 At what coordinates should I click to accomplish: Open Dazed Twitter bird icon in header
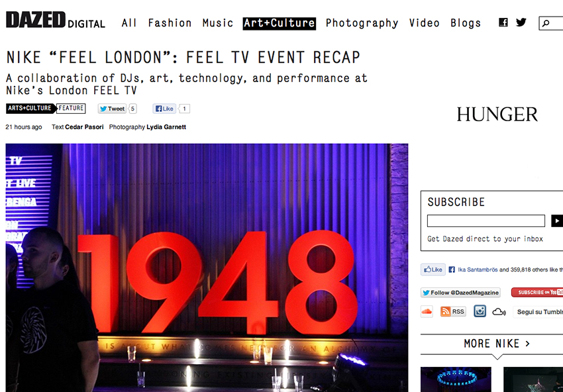[521, 23]
